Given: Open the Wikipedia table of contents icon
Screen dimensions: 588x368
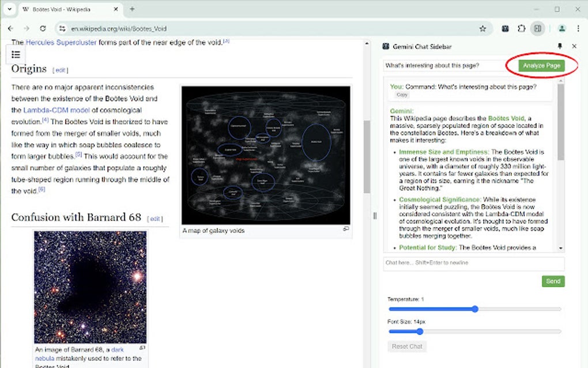Looking at the screenshot, I should 16,54.
